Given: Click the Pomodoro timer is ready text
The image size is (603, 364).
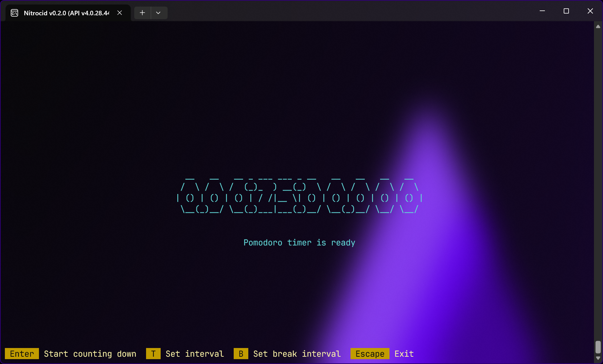Looking at the screenshot, I should pyautogui.click(x=299, y=243).
